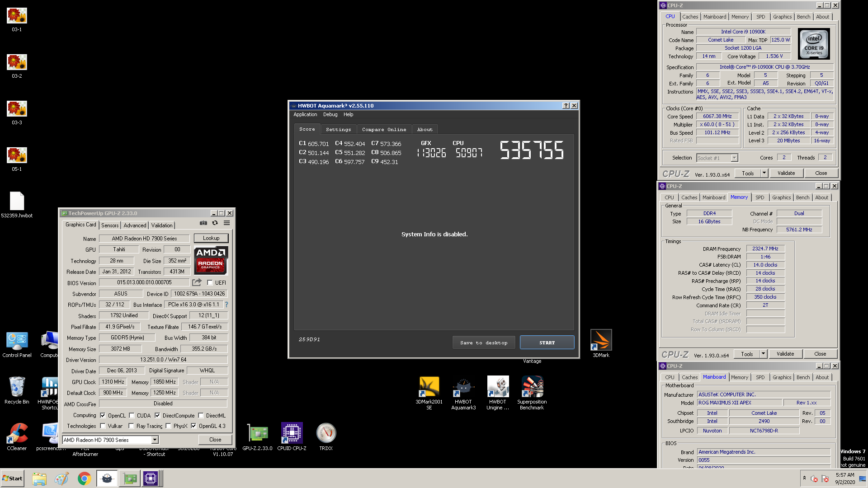
Task: Click the AMD Radeon logo in GPU-Z
Action: pos(211,260)
